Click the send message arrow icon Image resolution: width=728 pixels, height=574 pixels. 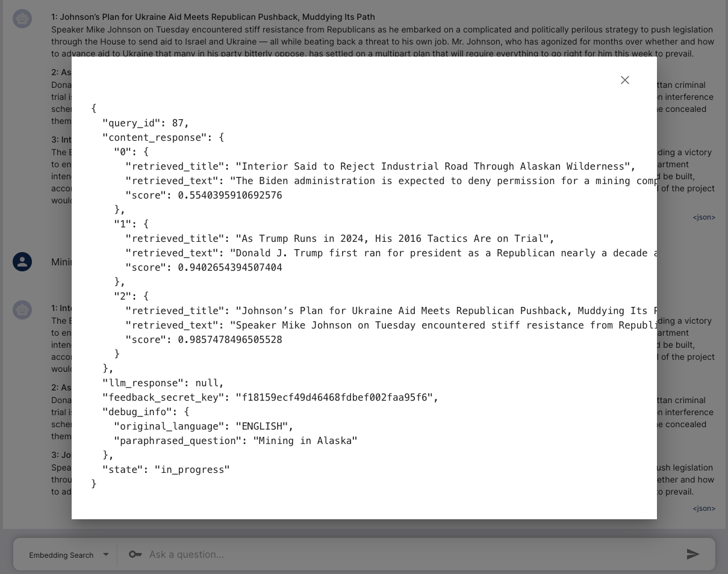tap(693, 554)
